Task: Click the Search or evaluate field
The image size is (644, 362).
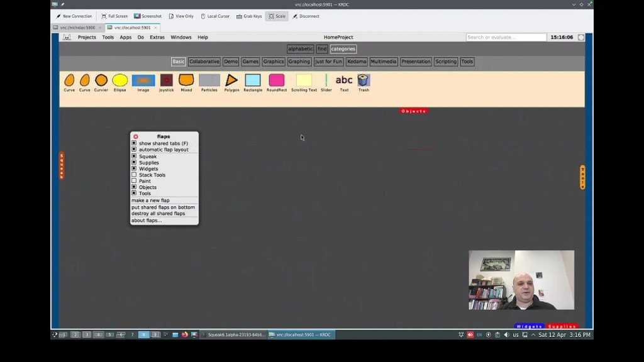Action: point(506,37)
